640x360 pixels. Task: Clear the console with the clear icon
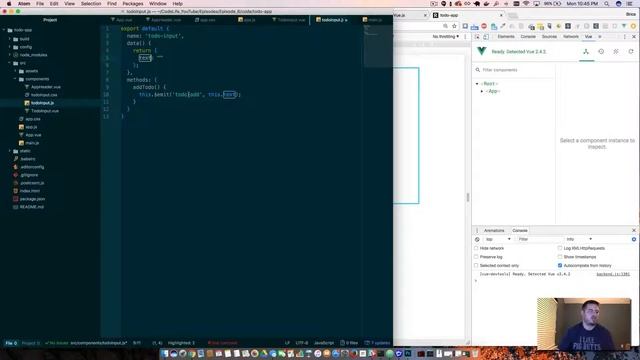click(x=477, y=239)
